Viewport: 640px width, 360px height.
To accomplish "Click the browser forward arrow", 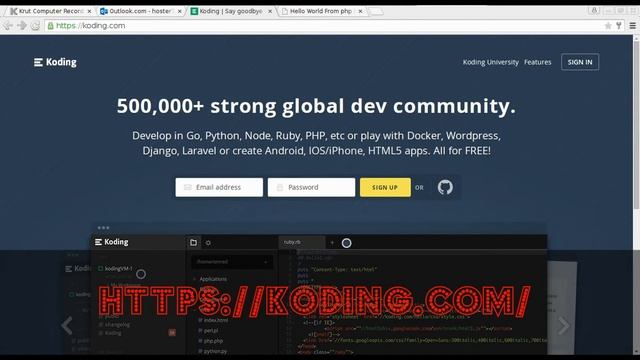I will [22, 25].
